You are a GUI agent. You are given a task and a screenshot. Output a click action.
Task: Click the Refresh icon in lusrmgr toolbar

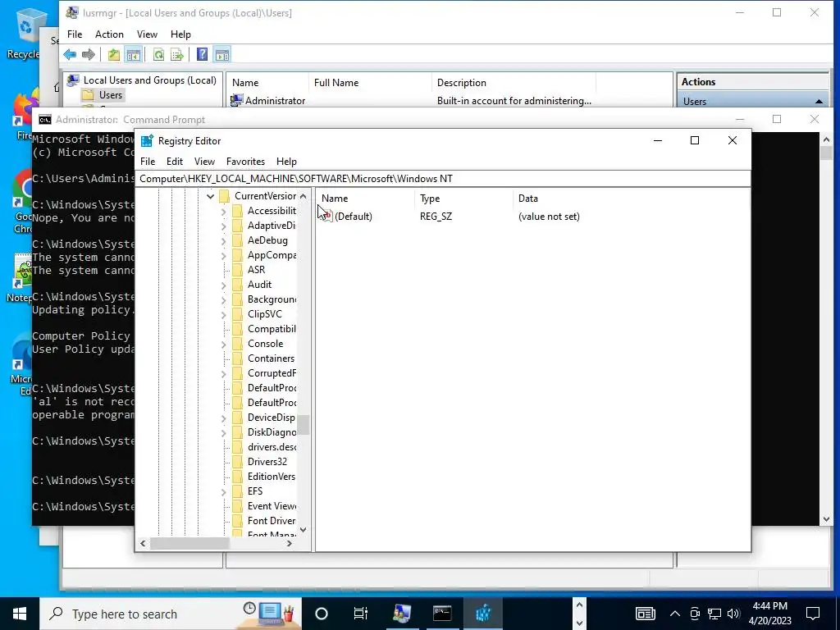coord(158,54)
